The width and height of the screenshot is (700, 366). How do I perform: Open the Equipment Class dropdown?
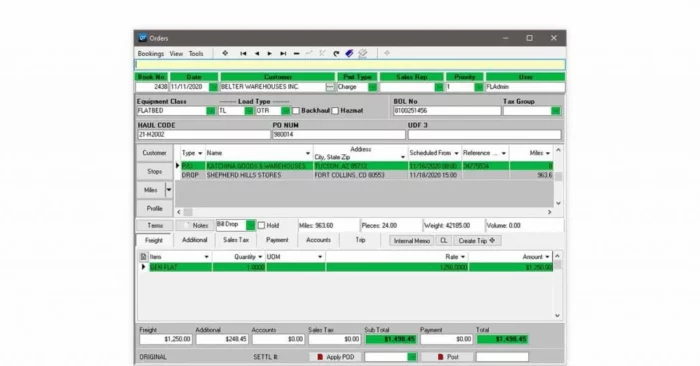point(211,111)
